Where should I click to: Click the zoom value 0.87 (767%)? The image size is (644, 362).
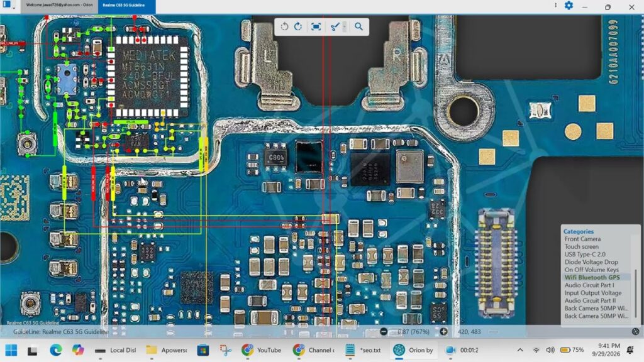pyautogui.click(x=414, y=332)
